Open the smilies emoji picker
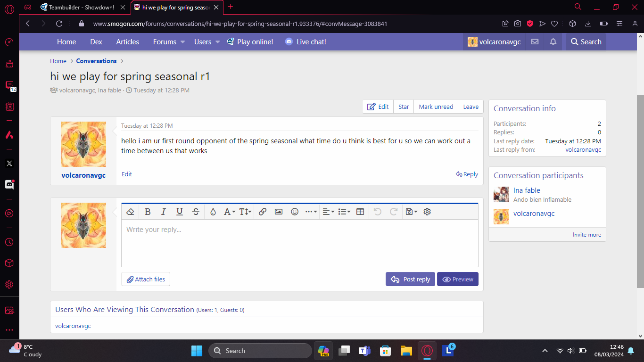The image size is (644, 362). (295, 212)
